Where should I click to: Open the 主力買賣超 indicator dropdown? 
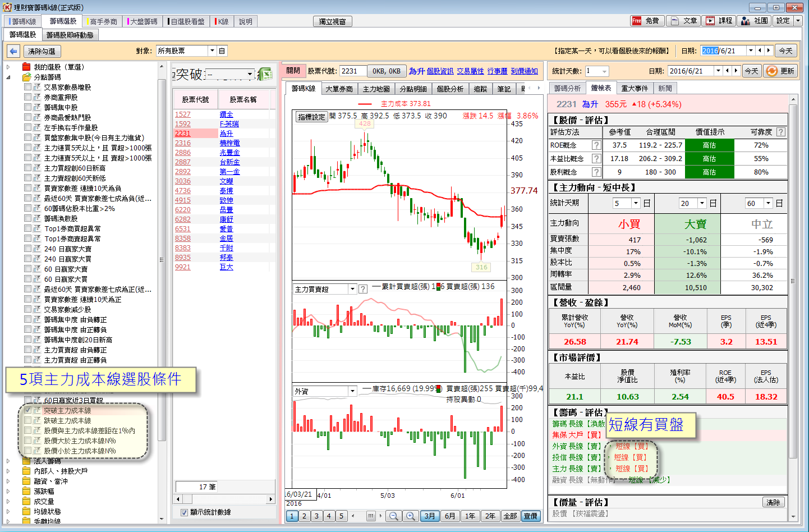click(352, 290)
